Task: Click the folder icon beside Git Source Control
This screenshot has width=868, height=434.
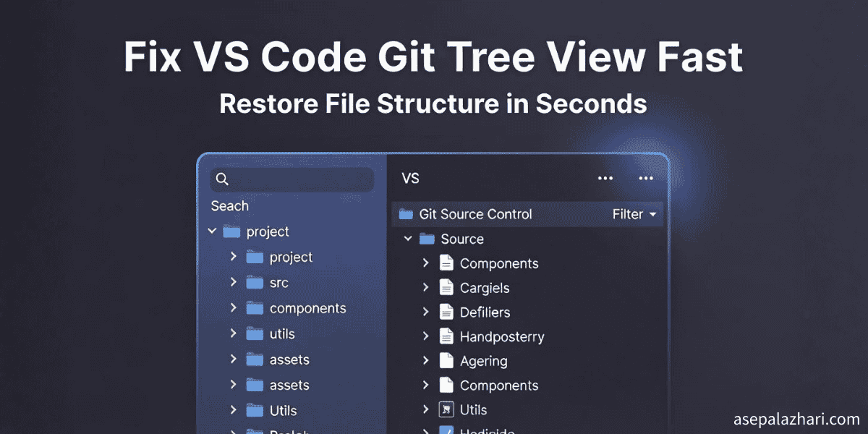Action: tap(407, 214)
